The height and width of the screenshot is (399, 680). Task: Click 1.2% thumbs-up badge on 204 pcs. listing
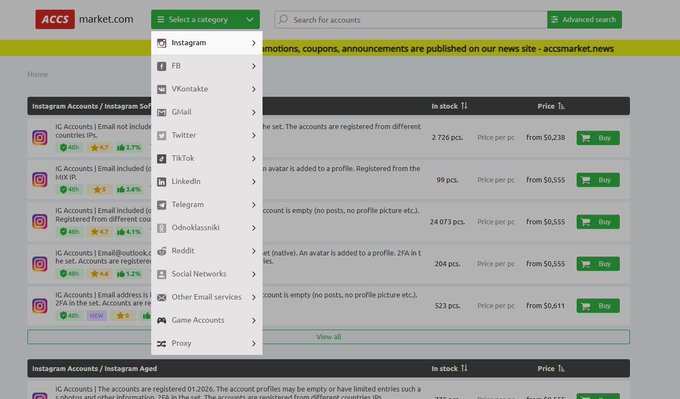coord(129,274)
